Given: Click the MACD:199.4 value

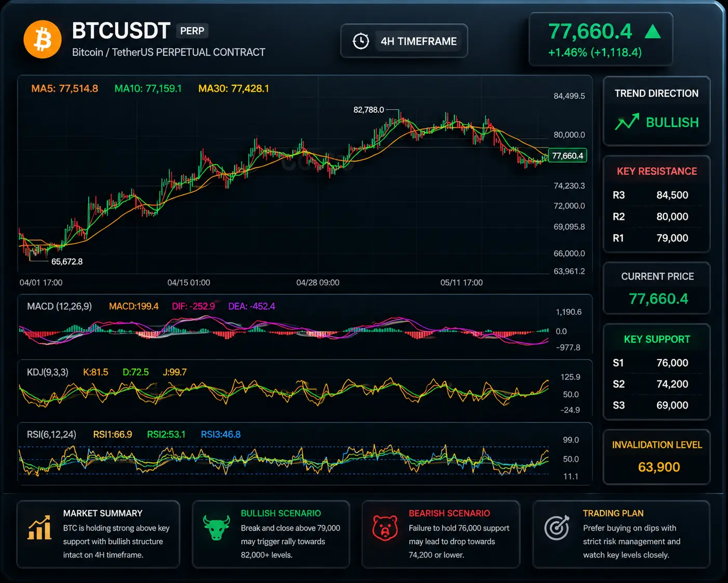Looking at the screenshot, I should 133,307.
